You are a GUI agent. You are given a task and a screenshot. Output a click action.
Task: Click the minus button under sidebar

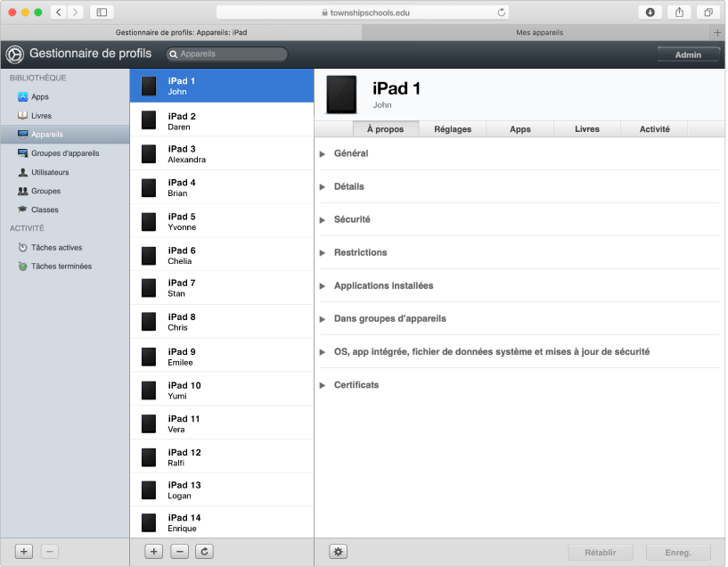tap(50, 552)
